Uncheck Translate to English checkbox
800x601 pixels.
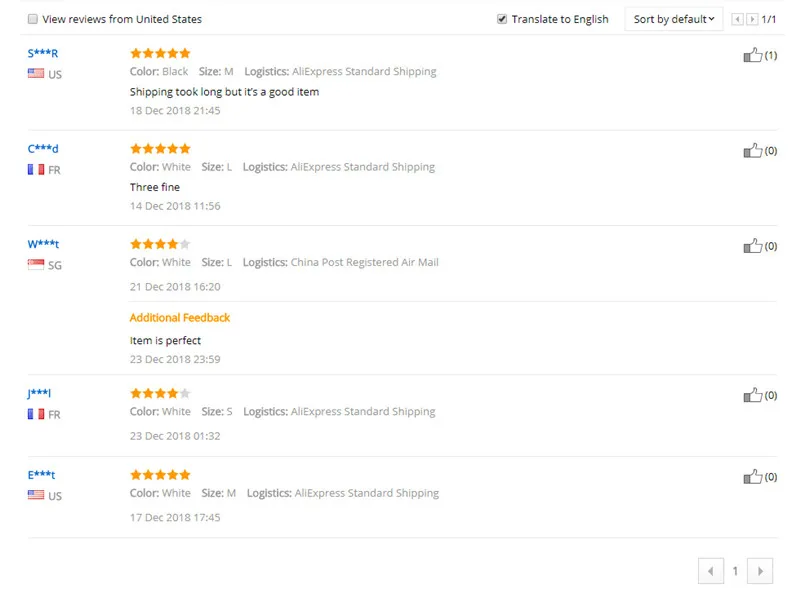click(x=502, y=19)
